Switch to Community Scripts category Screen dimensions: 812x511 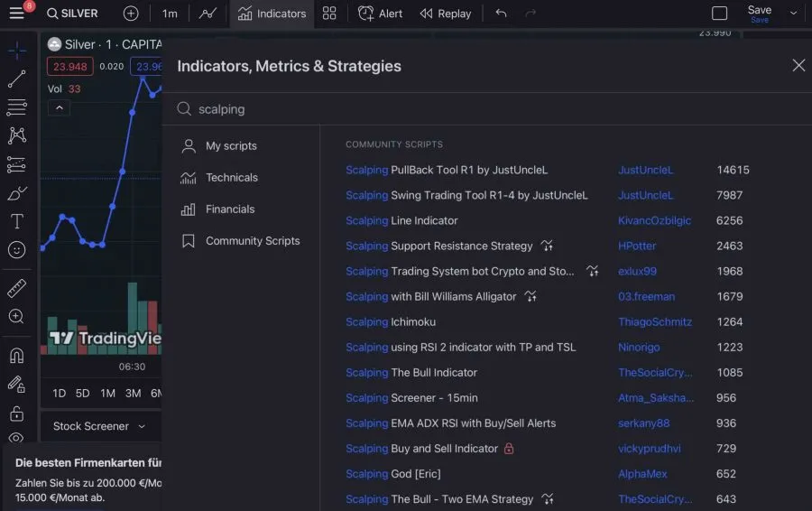(252, 241)
